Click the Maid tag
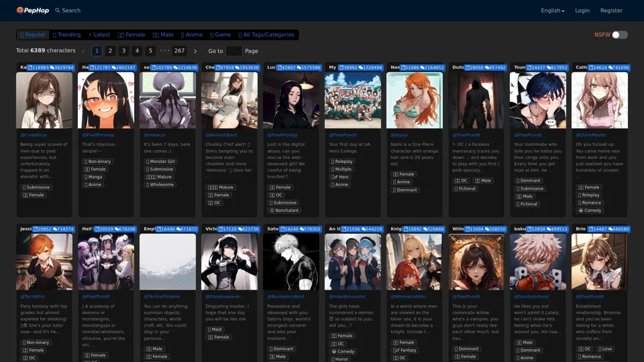The image size is (644, 362). coord(215,330)
